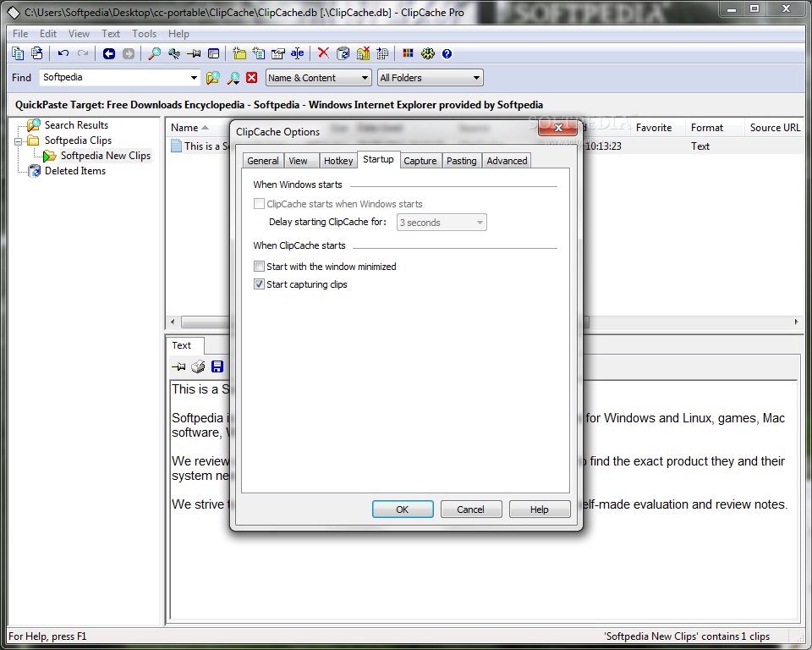Click the Help button in options dialog
Image resolution: width=812 pixels, height=650 pixels.
pyautogui.click(x=539, y=510)
